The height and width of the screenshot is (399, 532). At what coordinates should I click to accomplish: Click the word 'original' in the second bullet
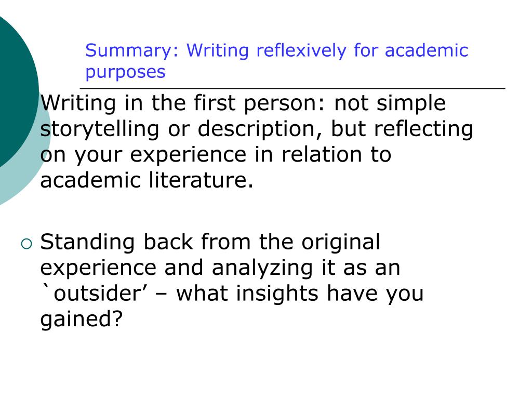341,243
